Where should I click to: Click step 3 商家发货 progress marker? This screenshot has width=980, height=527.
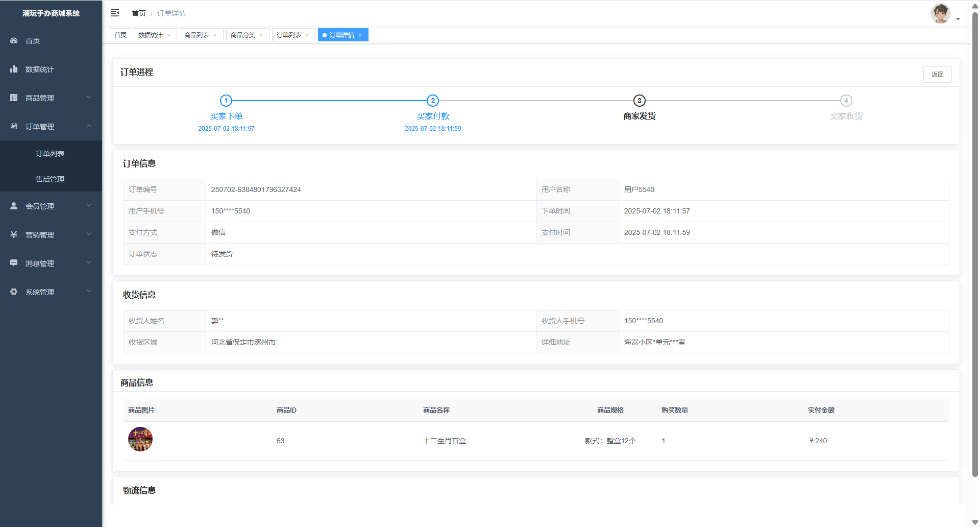639,101
